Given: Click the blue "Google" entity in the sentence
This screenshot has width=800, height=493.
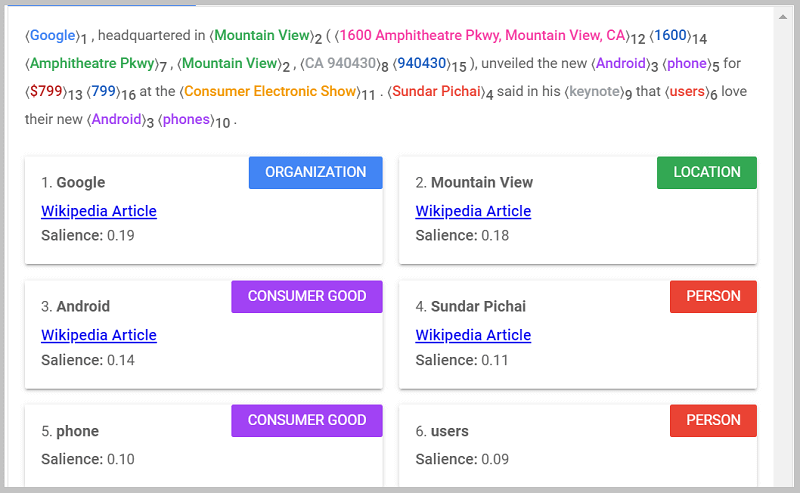Looking at the screenshot, I should click(x=53, y=36).
